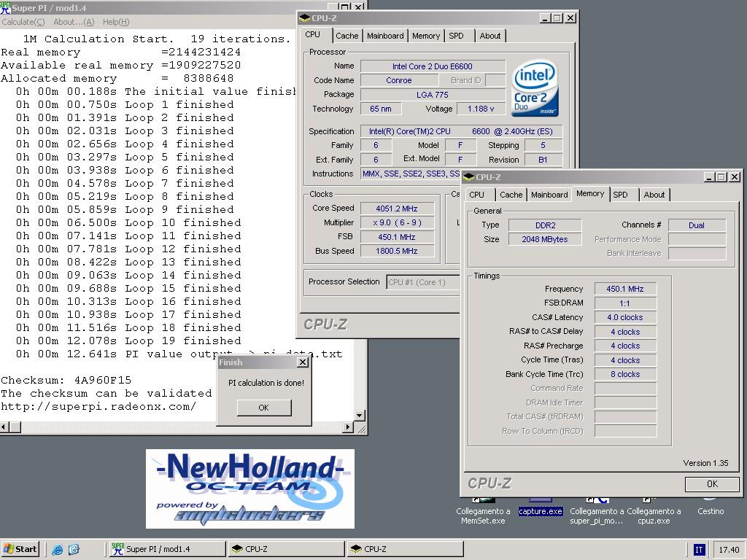
Task: Switch to CPU tab in the front CPU-Z window
Action: [476, 195]
